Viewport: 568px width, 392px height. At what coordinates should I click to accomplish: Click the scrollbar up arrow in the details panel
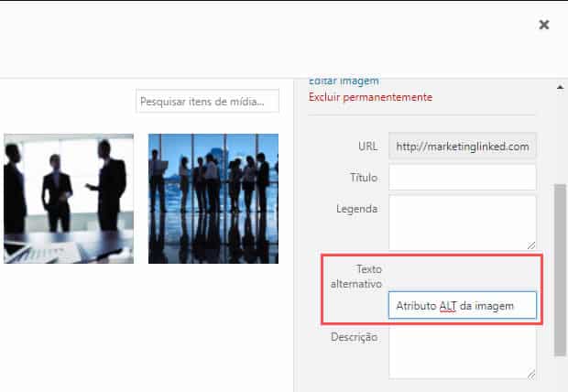tap(560, 88)
